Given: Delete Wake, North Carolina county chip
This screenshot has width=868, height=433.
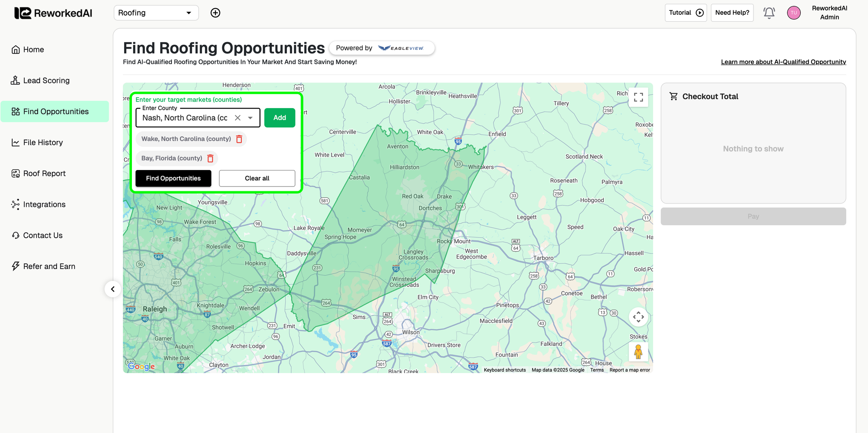Looking at the screenshot, I should coord(239,139).
